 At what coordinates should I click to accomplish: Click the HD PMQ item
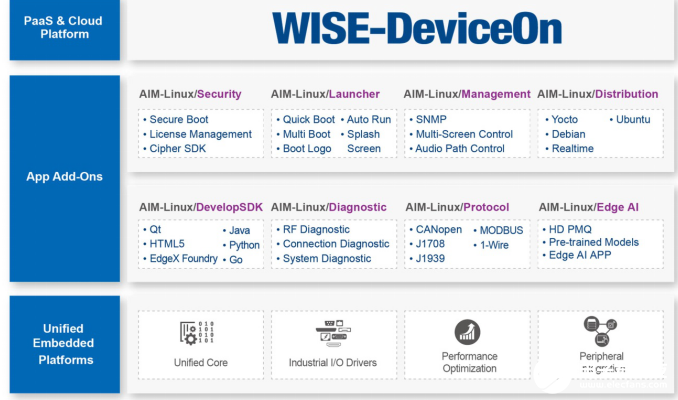(570, 229)
